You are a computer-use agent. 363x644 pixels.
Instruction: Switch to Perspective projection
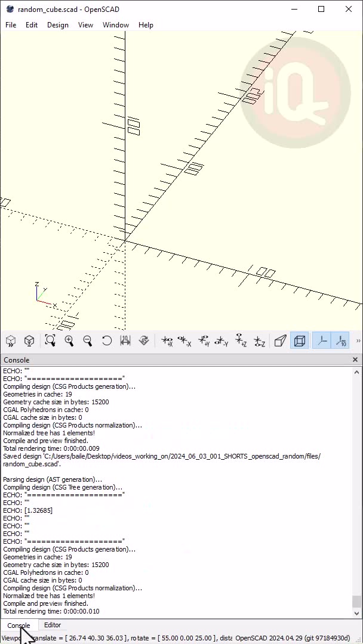pyautogui.click(x=281, y=341)
